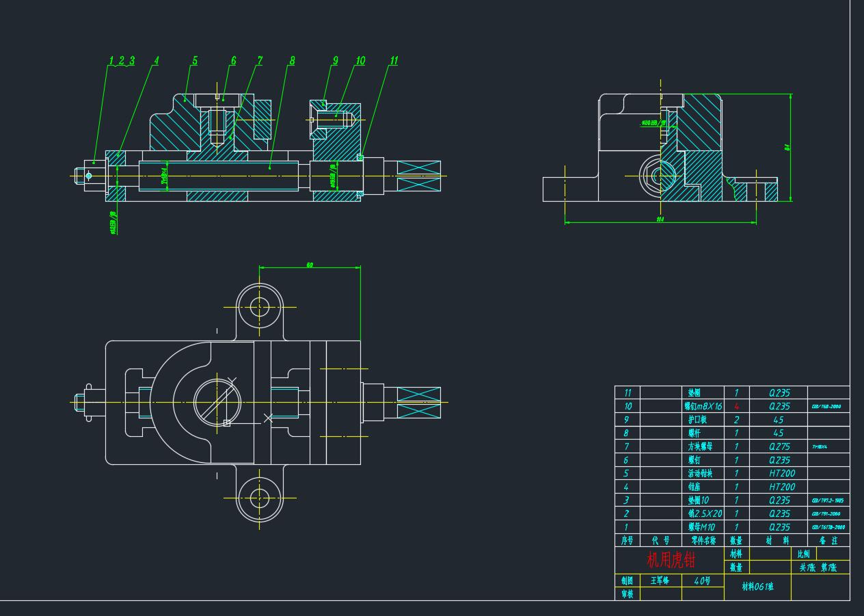Select callout number 11 in section view
The height and width of the screenshot is (616, 864).
click(x=394, y=61)
